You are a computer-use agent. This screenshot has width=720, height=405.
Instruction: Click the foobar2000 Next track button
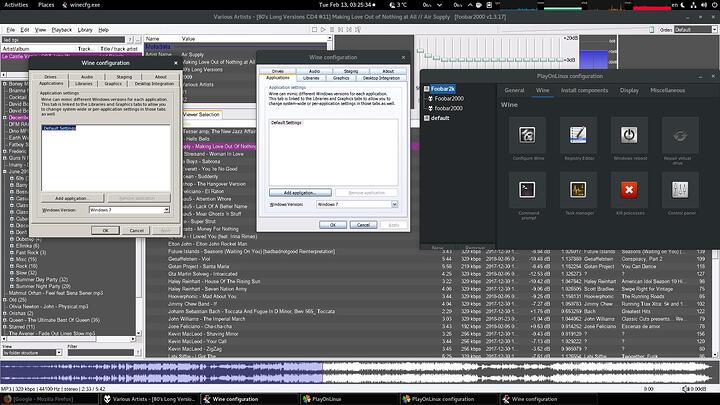349,29
